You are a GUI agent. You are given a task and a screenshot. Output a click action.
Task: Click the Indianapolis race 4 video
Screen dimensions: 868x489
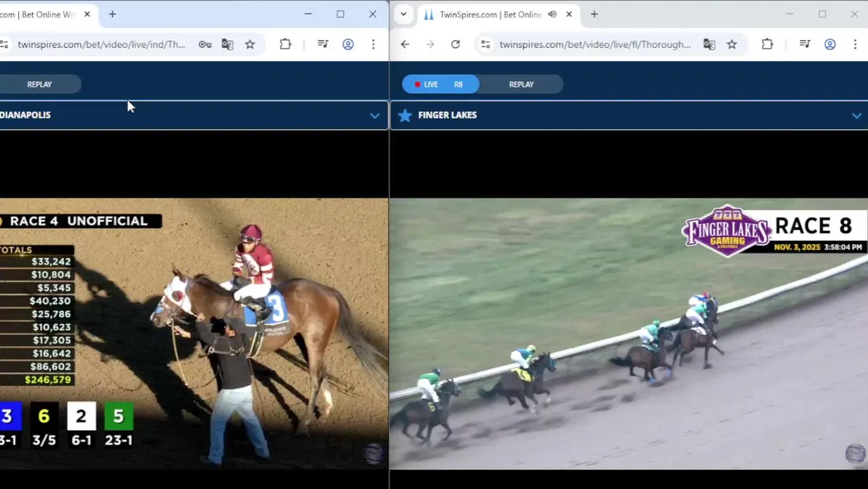coord(194,333)
